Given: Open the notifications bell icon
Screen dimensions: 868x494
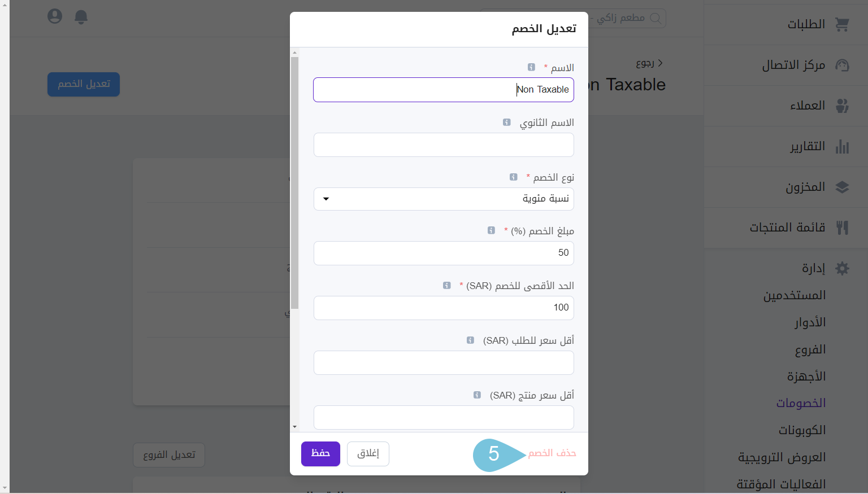Looking at the screenshot, I should tap(81, 17).
